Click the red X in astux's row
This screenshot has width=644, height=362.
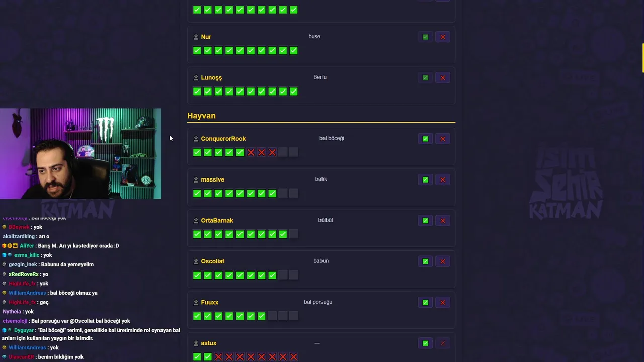(x=443, y=343)
